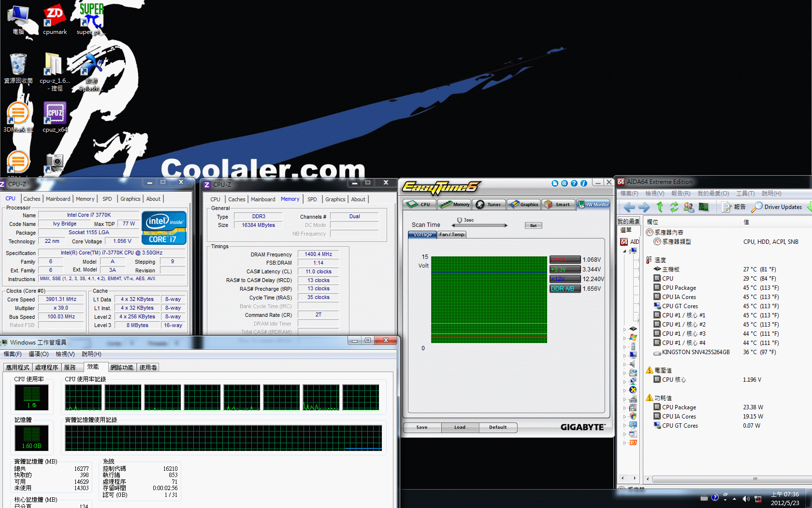
Task: Open computer (電腦) desktop icon
Action: (x=18, y=20)
